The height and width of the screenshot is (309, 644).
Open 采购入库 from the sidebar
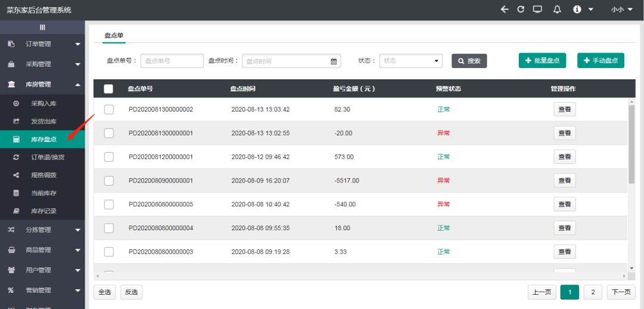[44, 104]
